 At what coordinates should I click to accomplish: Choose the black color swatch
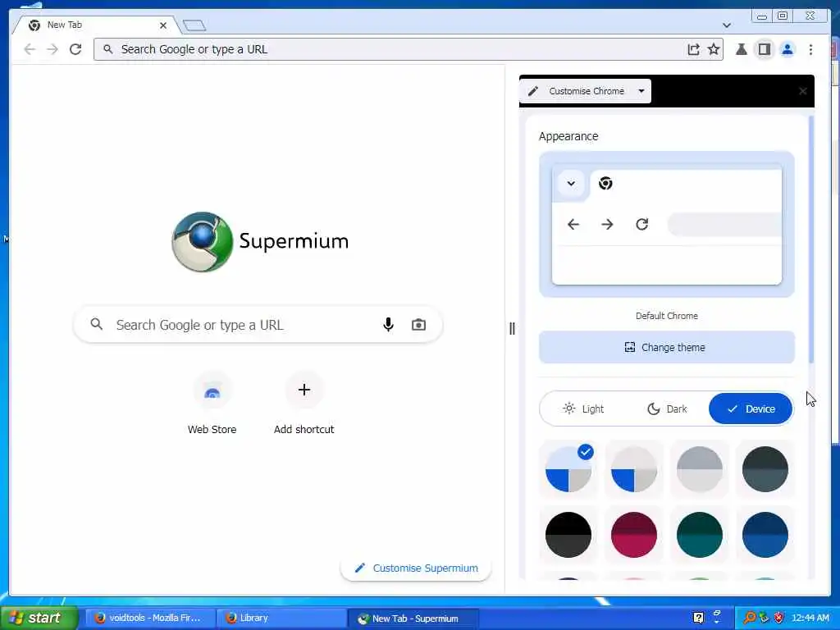point(568,535)
